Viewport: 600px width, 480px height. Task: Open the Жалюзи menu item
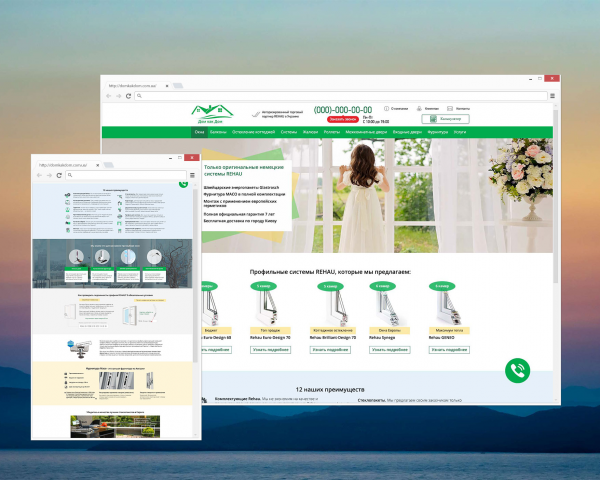[310, 132]
